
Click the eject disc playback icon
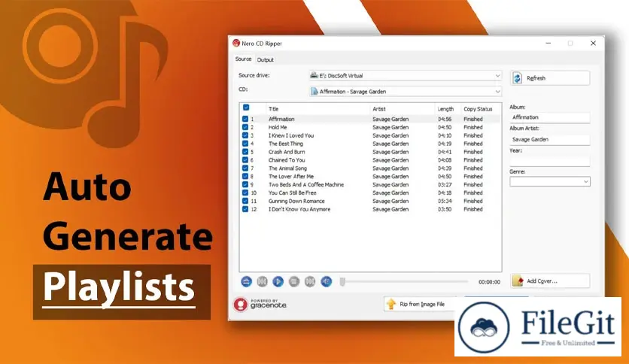(246, 281)
